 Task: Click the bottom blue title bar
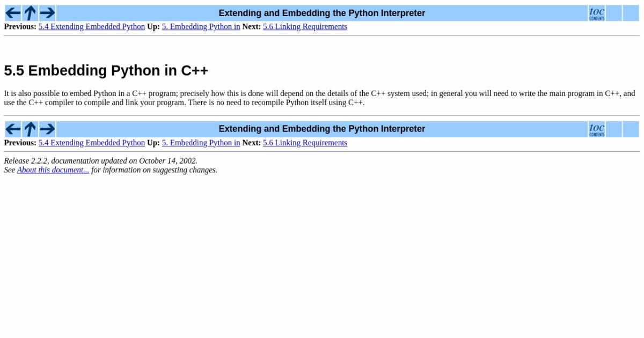tap(322, 129)
